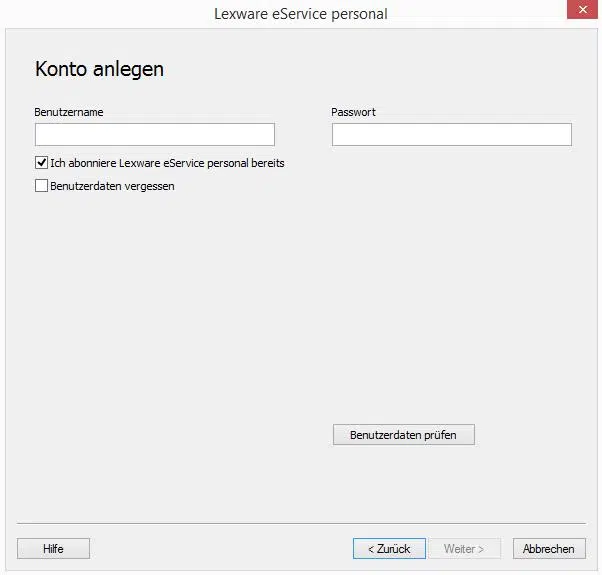Close the Lexware eService personal window

coord(582,9)
